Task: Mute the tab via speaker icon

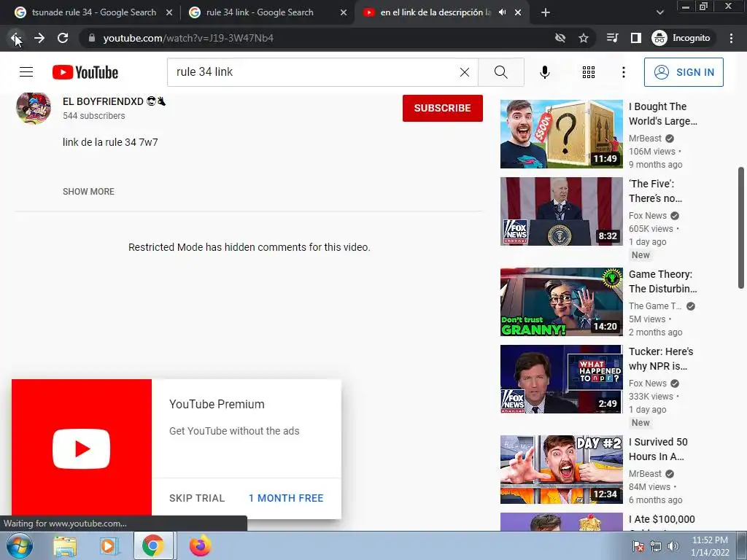Action: click(x=502, y=12)
